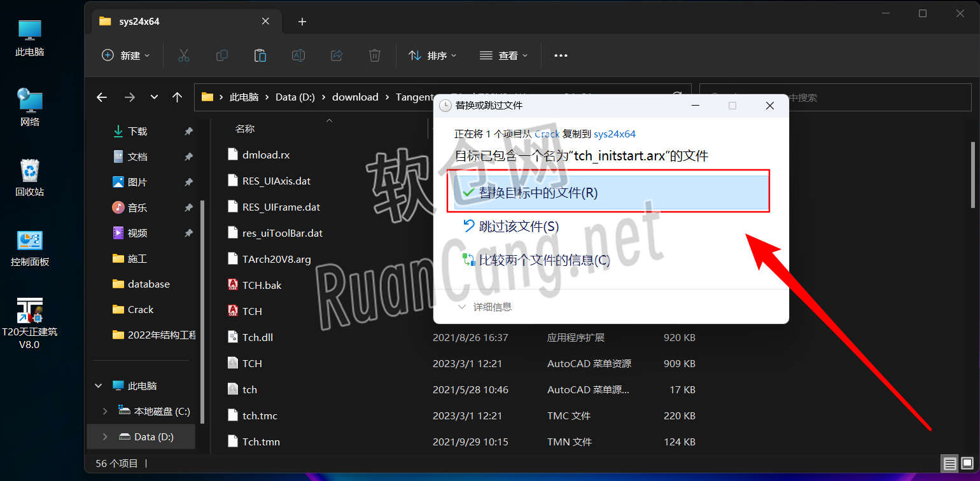Click the Paste icon in the toolbar
This screenshot has height=481, width=980.
point(260,55)
